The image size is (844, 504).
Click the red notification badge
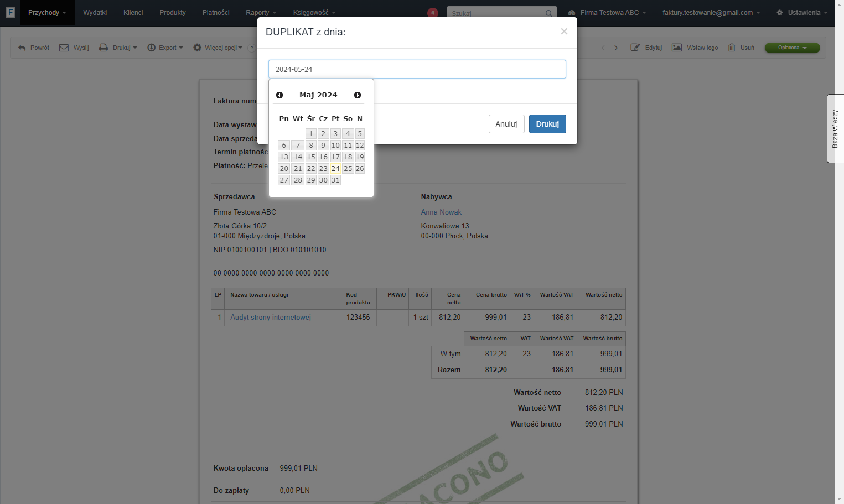click(433, 12)
